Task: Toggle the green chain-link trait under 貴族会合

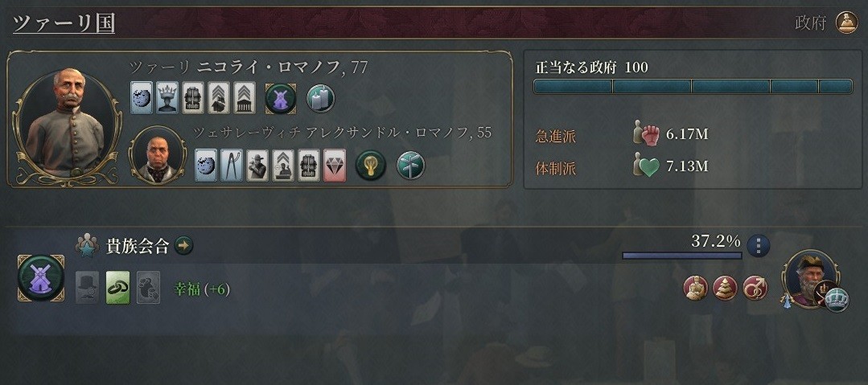Action: point(118,287)
